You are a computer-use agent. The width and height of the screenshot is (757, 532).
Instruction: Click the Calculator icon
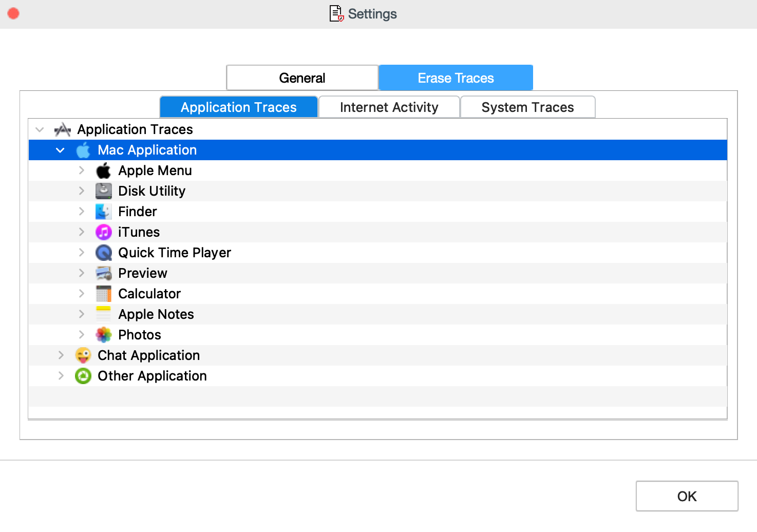[104, 294]
